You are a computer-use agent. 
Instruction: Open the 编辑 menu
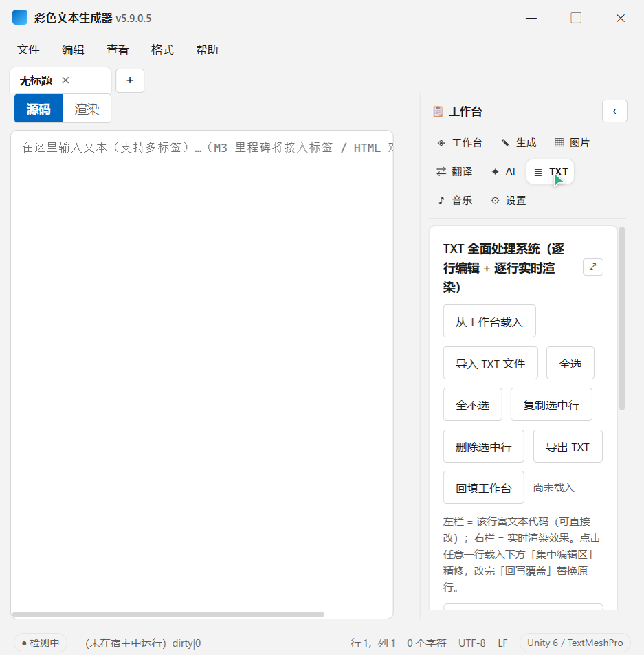pos(73,49)
